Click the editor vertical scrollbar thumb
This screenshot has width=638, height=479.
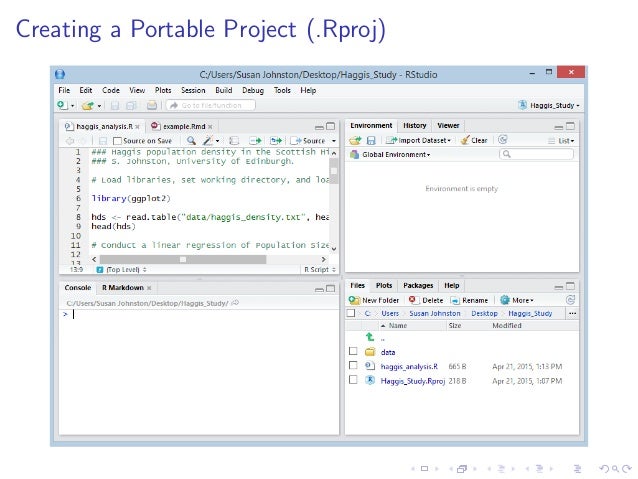click(x=334, y=171)
